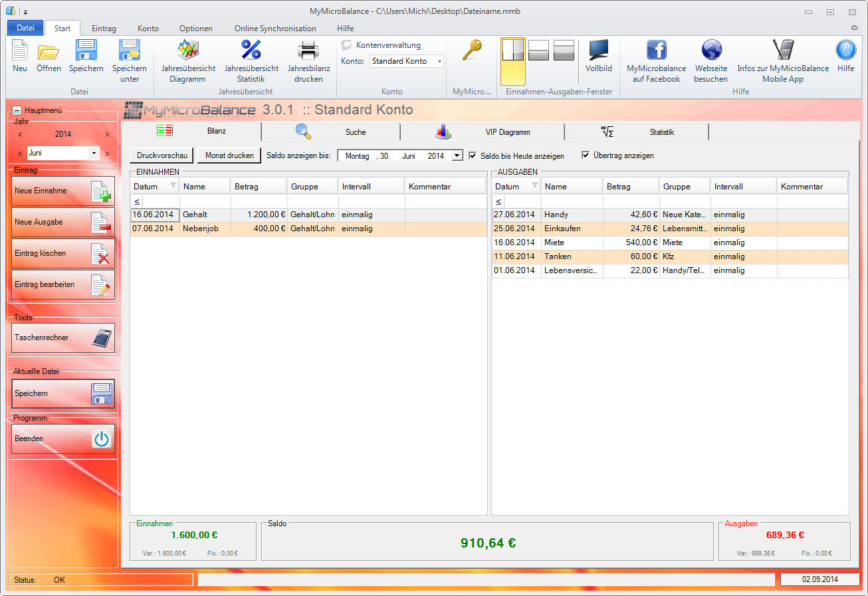Click the Druckvorschau button
Image resolution: width=868 pixels, height=596 pixels.
tap(162, 155)
